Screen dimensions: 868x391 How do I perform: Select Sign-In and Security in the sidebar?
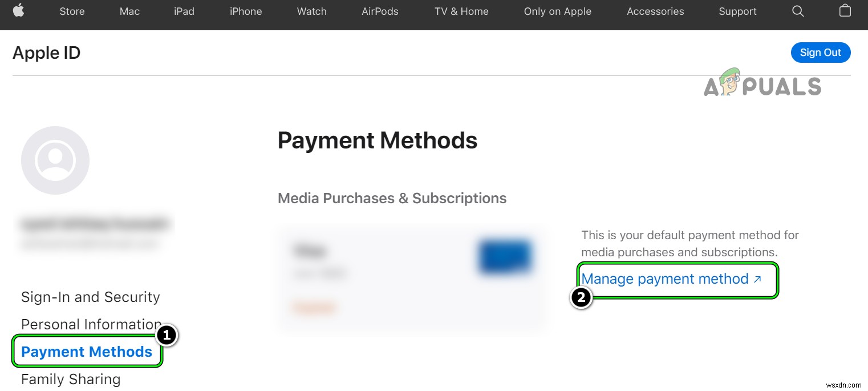(90, 297)
